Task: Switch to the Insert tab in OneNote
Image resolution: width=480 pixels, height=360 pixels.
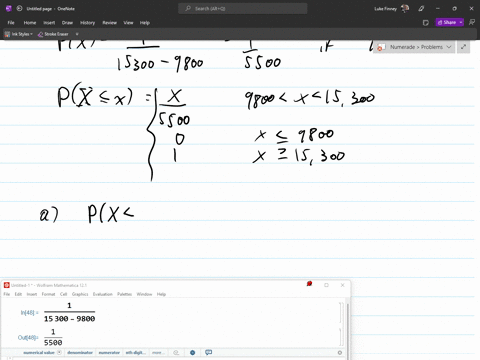Action: pyautogui.click(x=49, y=23)
